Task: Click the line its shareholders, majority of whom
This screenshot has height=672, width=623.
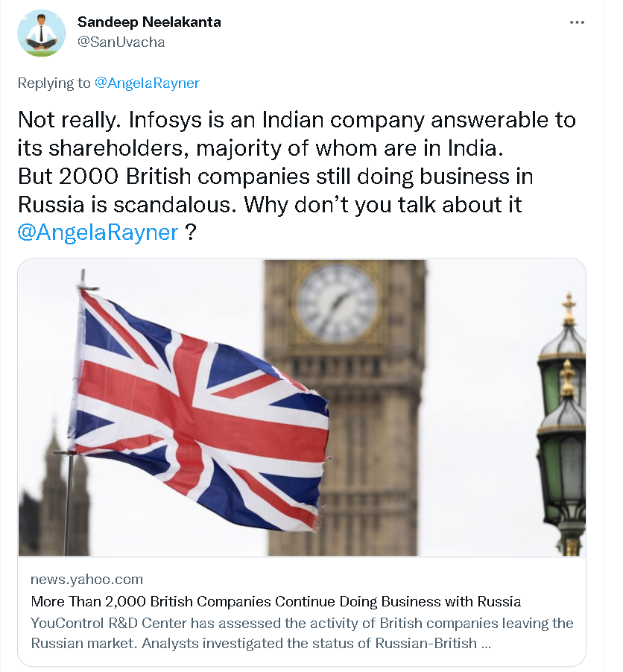Action: (x=262, y=148)
